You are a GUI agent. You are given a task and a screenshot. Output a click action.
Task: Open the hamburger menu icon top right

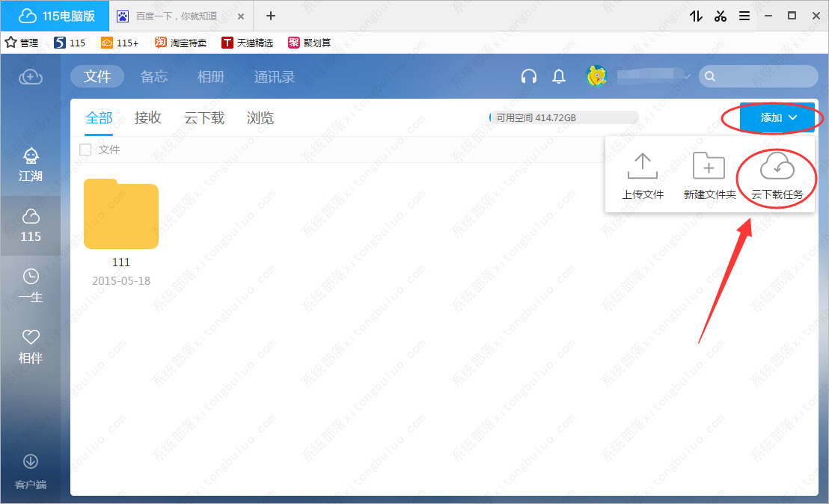[x=745, y=15]
